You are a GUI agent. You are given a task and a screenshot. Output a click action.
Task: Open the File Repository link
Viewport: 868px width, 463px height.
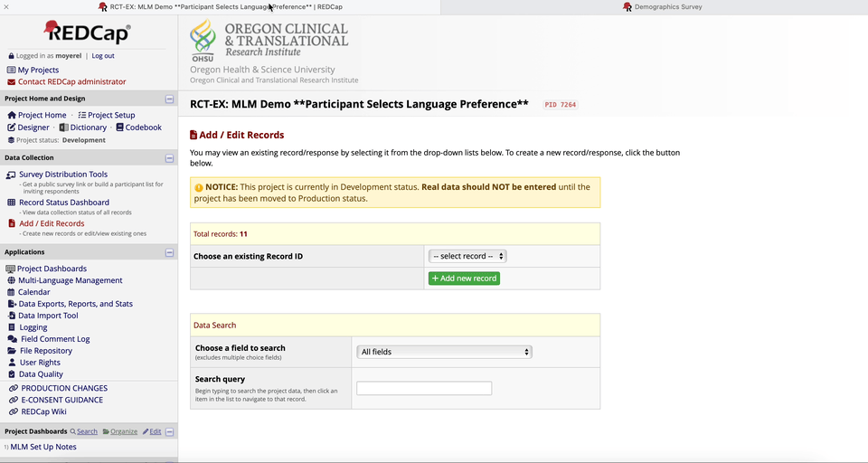coord(46,351)
